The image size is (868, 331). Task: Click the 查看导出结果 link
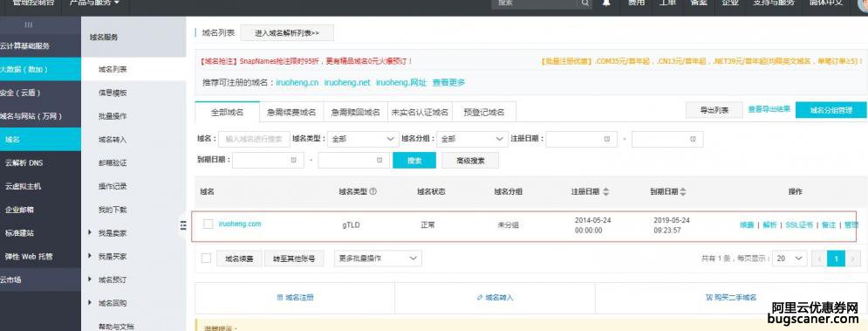coord(769,110)
